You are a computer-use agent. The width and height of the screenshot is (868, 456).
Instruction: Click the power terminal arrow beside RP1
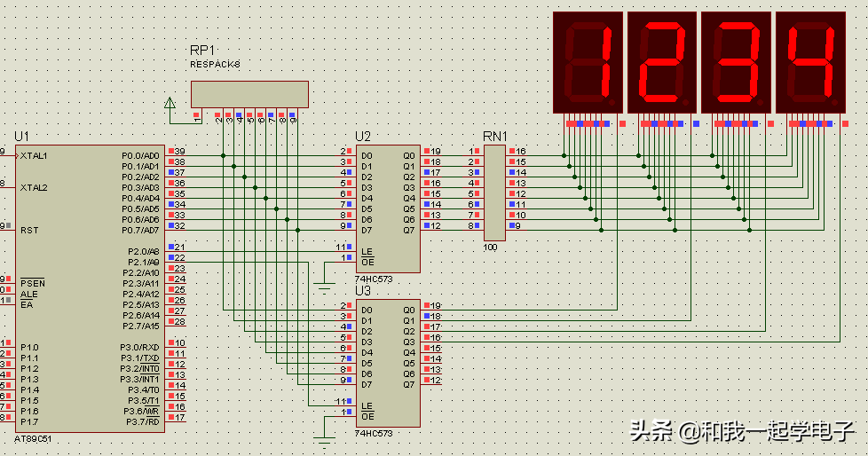[x=170, y=103]
